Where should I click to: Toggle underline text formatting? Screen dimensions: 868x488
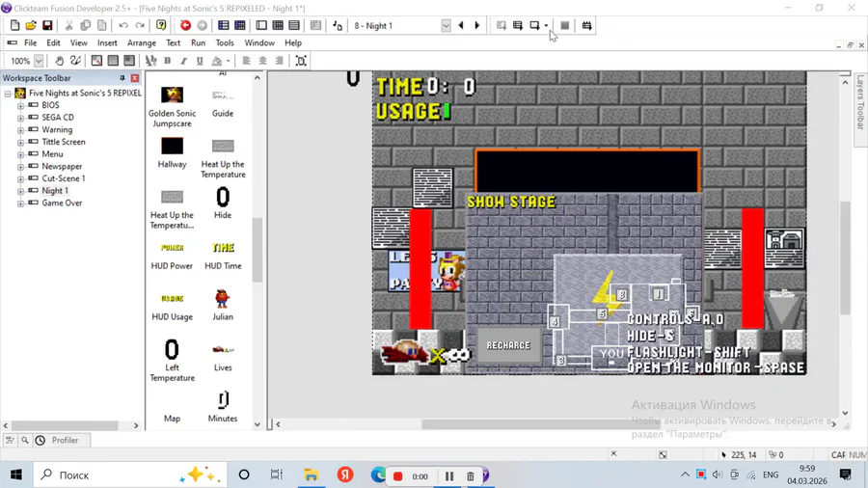[x=200, y=61]
